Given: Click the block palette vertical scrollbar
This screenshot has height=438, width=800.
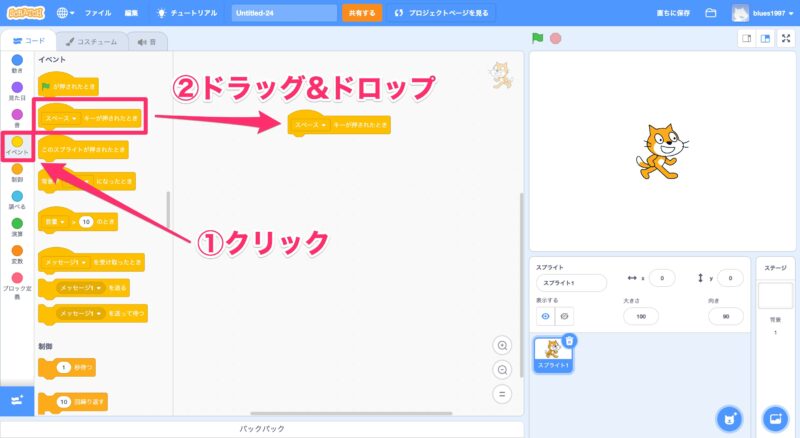Looking at the screenshot, I should pyautogui.click(x=168, y=210).
